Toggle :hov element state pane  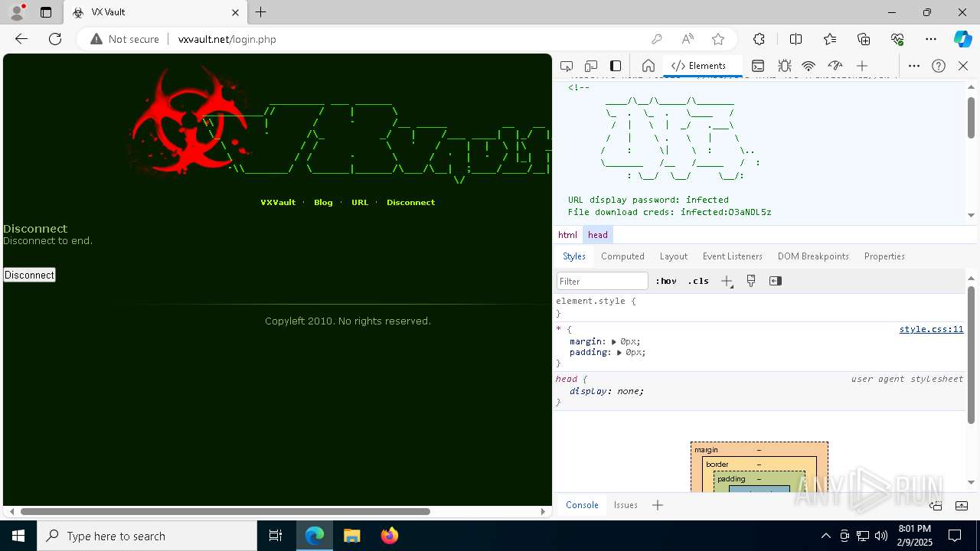coord(666,281)
